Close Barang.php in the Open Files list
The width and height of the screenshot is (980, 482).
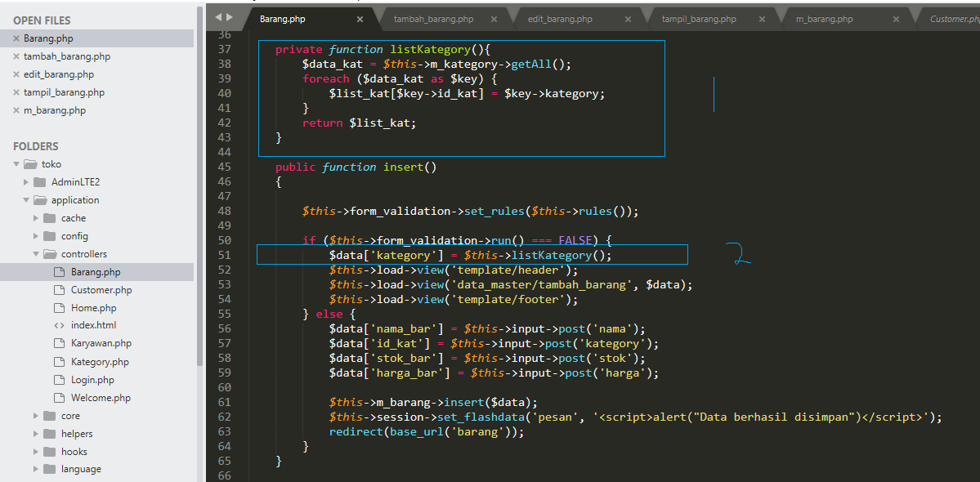click(x=17, y=38)
